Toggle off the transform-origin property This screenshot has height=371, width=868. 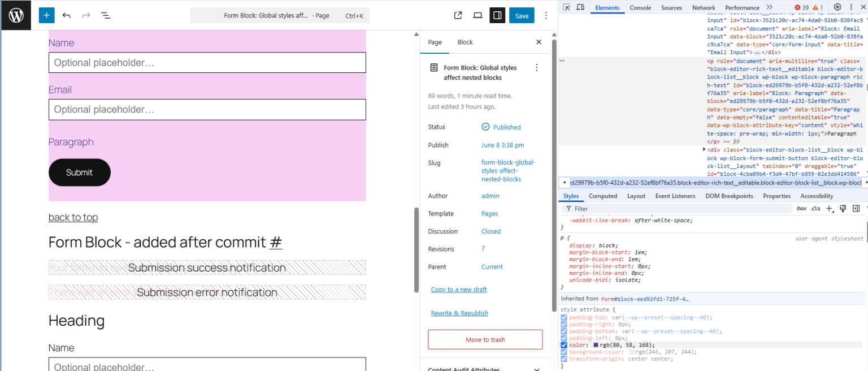coord(563,359)
